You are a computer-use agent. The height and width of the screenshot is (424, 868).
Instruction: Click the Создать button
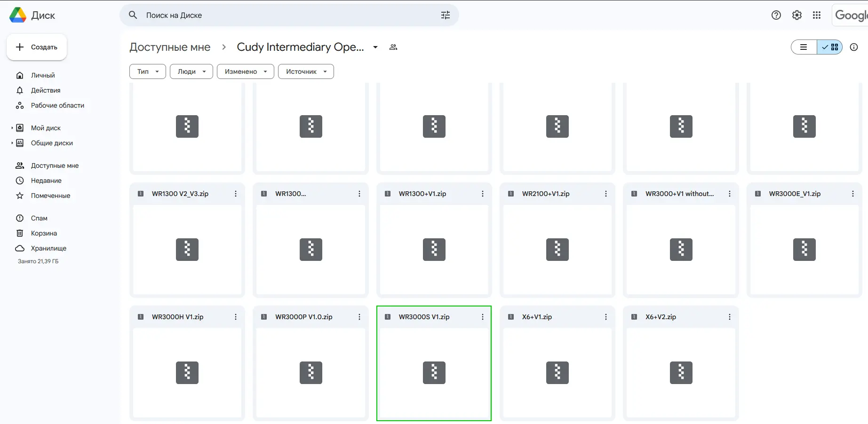(37, 47)
